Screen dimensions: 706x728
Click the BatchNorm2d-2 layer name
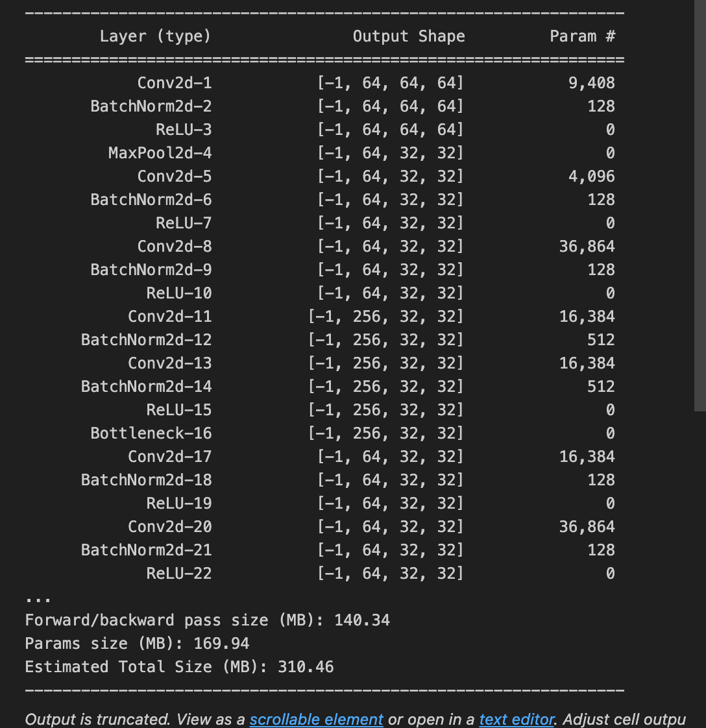click(x=151, y=106)
